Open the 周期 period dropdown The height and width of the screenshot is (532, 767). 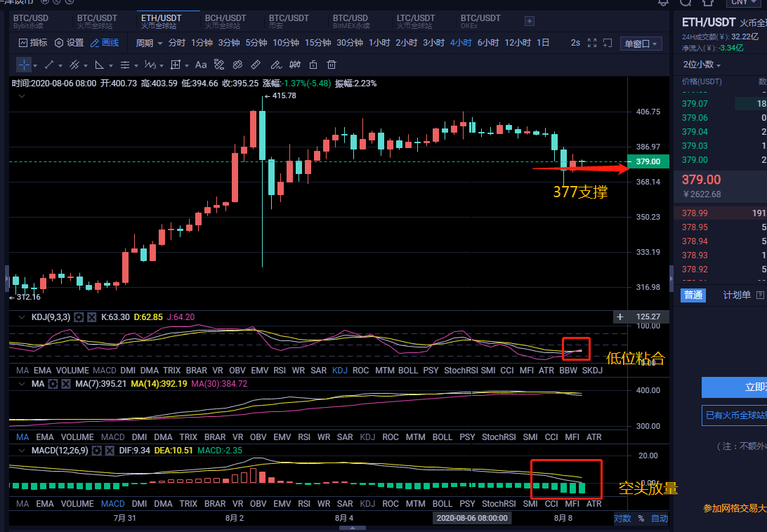149,43
